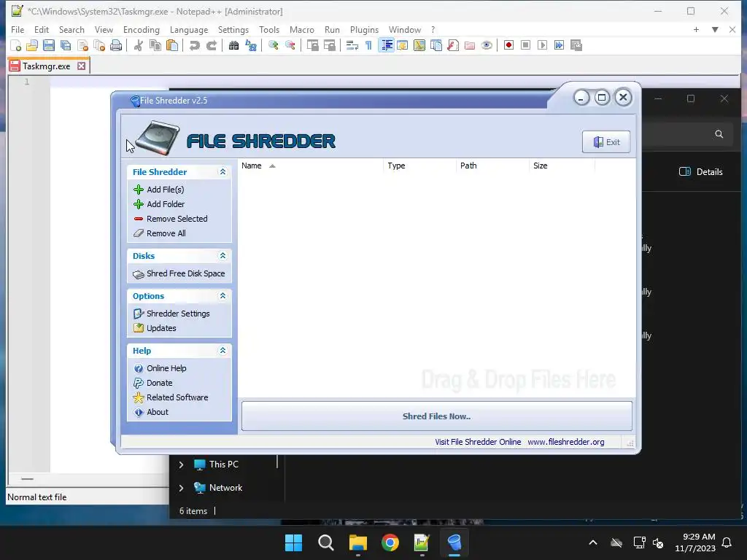The image size is (747, 560).
Task: Open About in Help panel
Action: [151, 412]
